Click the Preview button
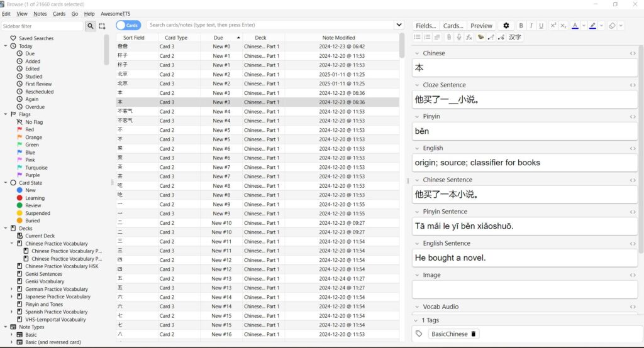 (x=481, y=26)
